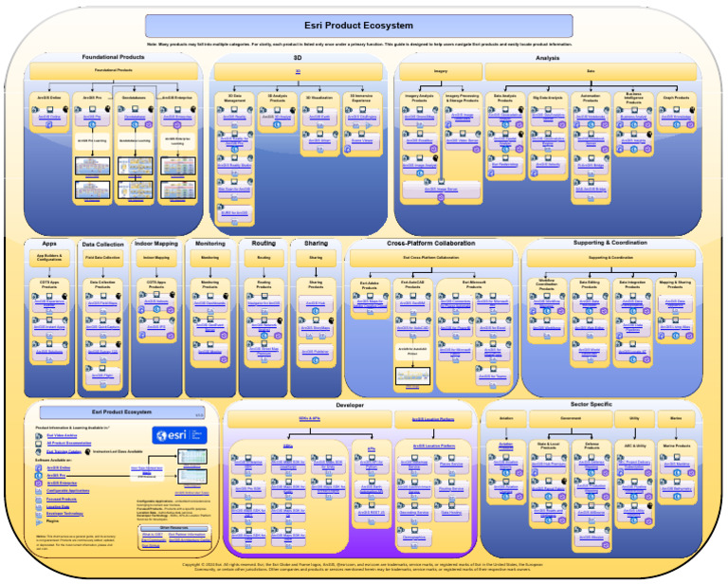Open the ArcGIS StreetMap Premium link

[x=264, y=351]
